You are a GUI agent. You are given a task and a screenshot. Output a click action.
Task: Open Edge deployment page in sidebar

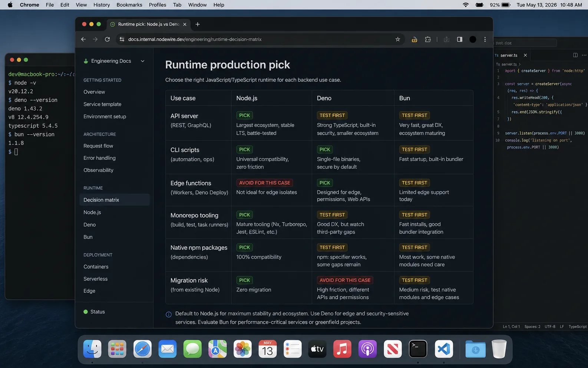tap(89, 291)
